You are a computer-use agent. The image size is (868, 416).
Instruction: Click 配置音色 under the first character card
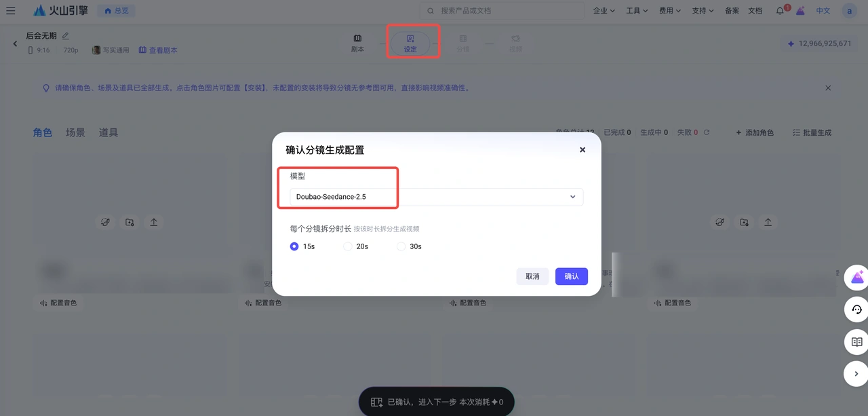click(58, 303)
